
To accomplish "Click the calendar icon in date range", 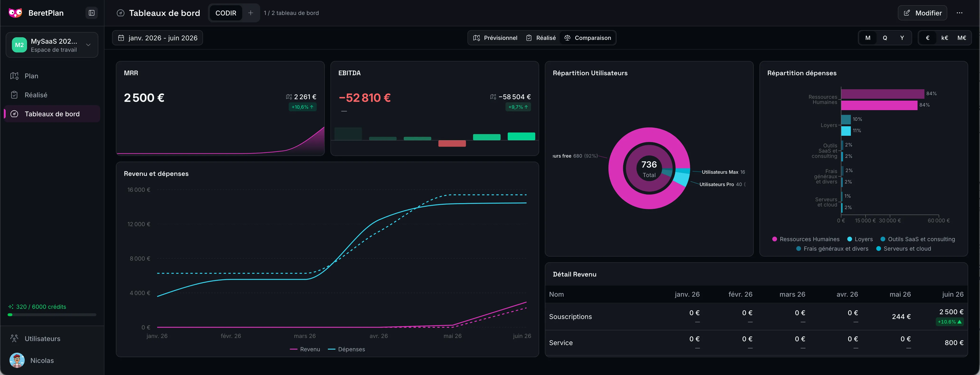I will [x=121, y=38].
